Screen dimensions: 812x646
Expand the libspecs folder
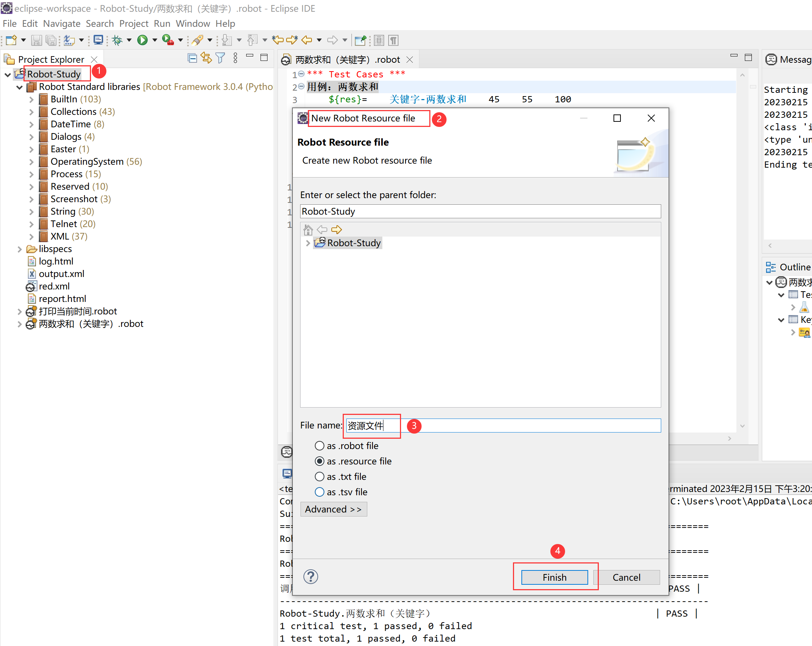pyautogui.click(x=19, y=249)
